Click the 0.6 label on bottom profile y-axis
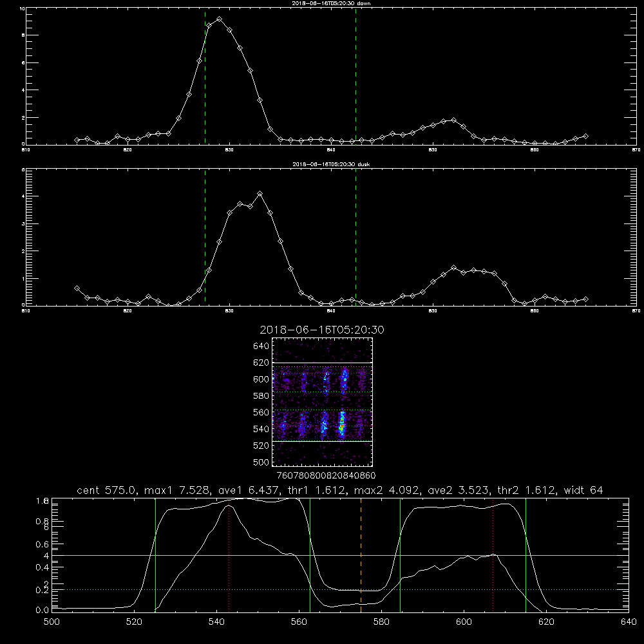644x644 pixels. (43, 544)
